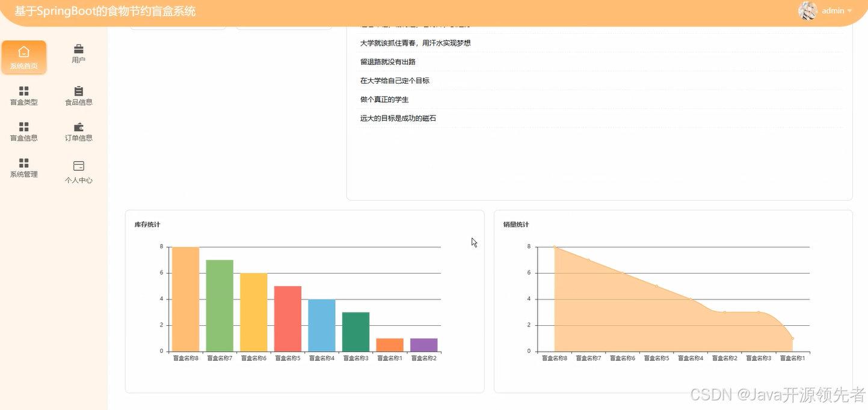
Task: Open news item 在大学给自己定个目标
Action: click(395, 81)
